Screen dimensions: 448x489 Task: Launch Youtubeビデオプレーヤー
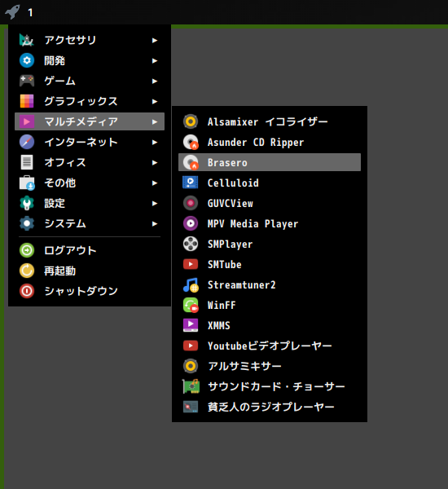click(270, 346)
